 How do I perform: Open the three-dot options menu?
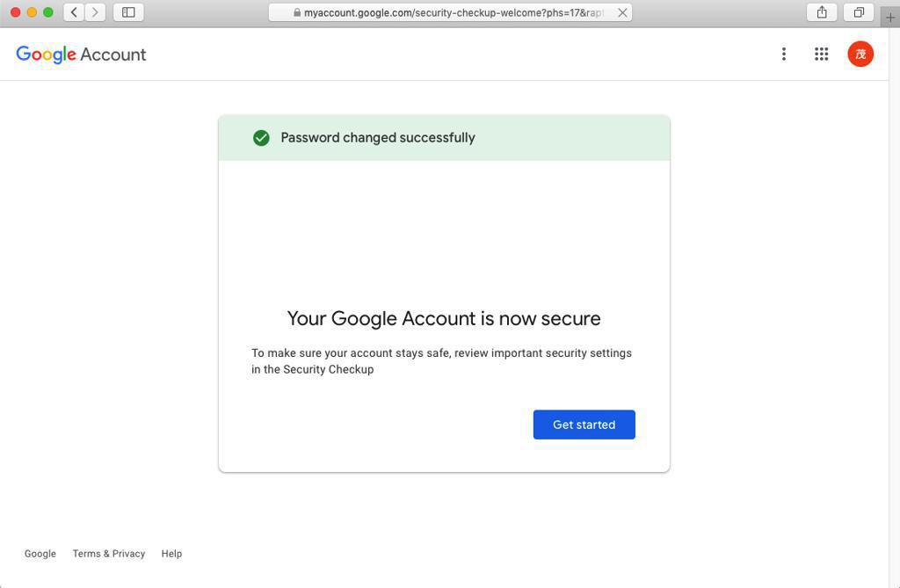pos(783,54)
